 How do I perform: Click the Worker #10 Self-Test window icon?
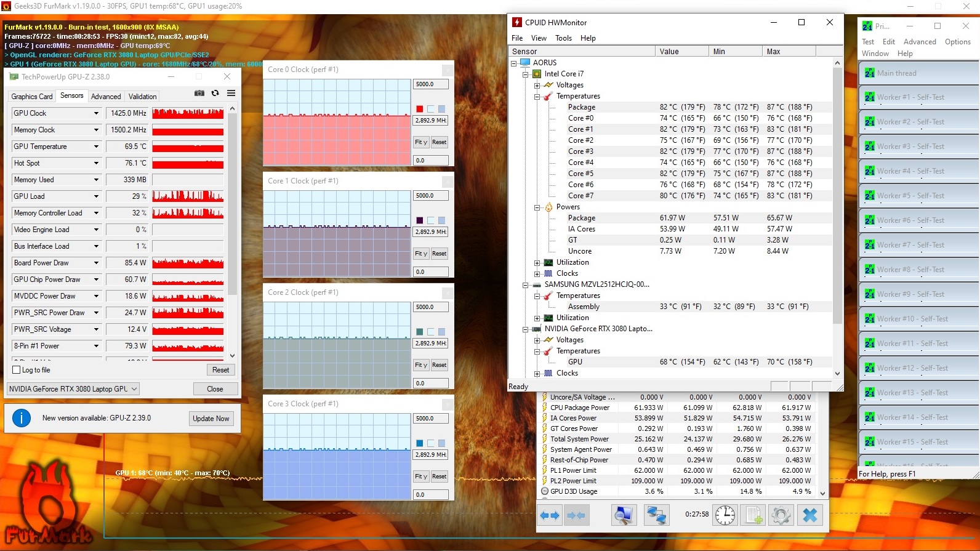click(869, 319)
